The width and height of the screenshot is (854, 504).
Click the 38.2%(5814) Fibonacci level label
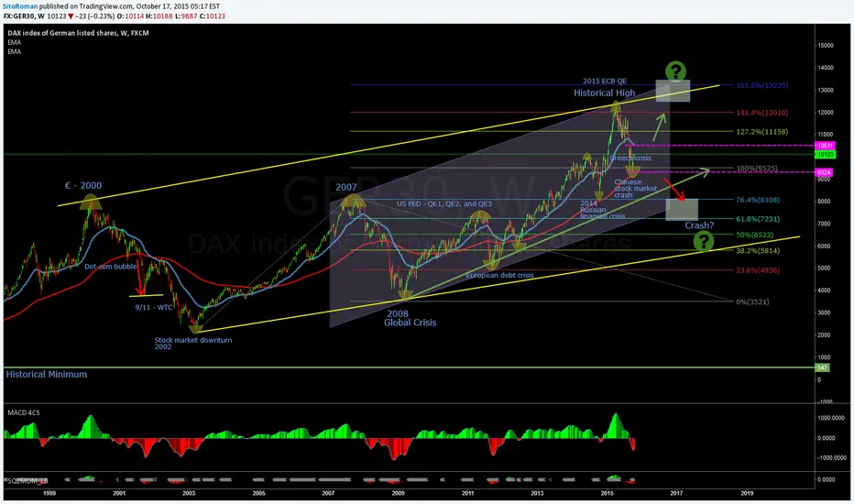point(758,251)
